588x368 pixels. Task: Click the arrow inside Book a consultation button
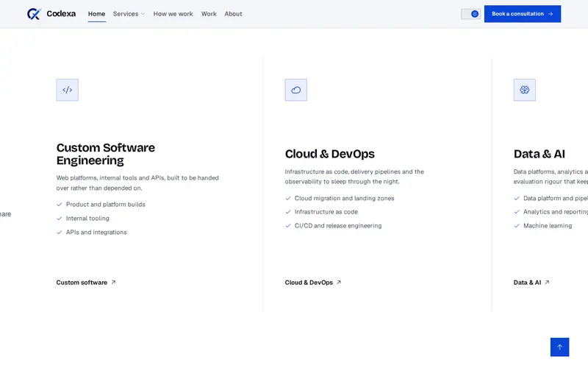(551, 14)
